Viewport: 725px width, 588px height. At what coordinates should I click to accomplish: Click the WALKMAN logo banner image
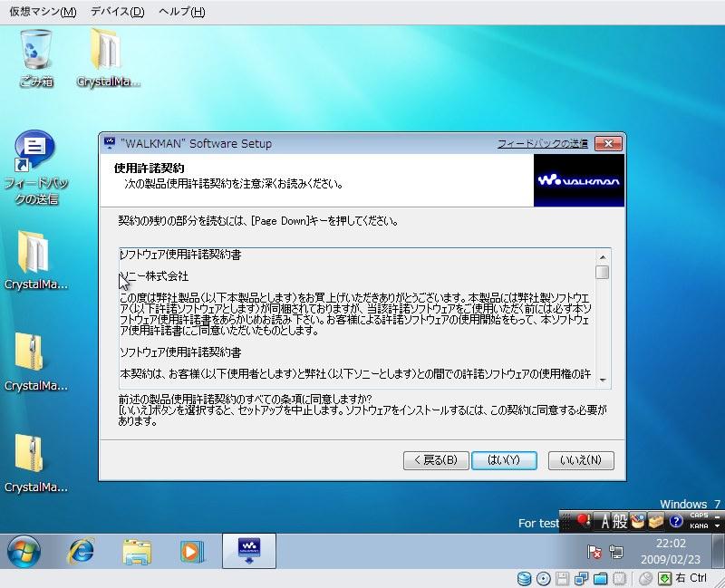[x=579, y=180]
